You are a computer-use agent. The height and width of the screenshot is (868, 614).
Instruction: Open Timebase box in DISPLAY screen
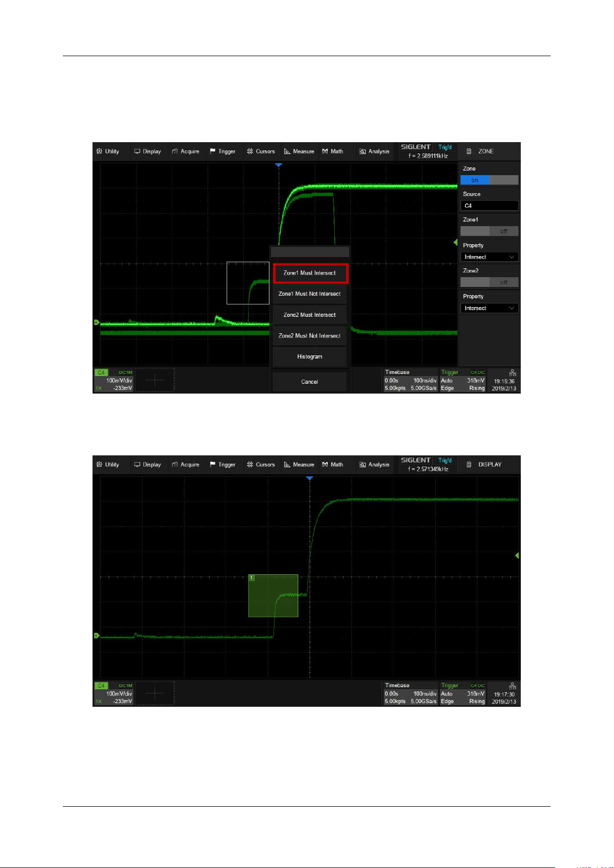[x=411, y=693]
